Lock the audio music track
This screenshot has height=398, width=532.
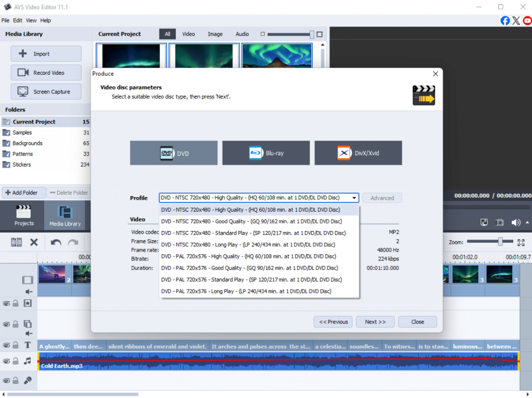pos(16,361)
